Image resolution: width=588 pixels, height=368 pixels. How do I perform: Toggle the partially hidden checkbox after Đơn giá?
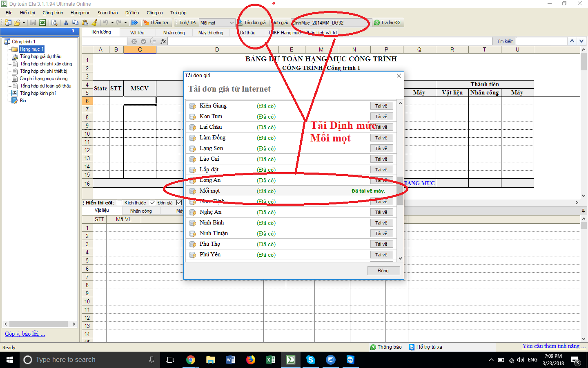click(x=179, y=203)
